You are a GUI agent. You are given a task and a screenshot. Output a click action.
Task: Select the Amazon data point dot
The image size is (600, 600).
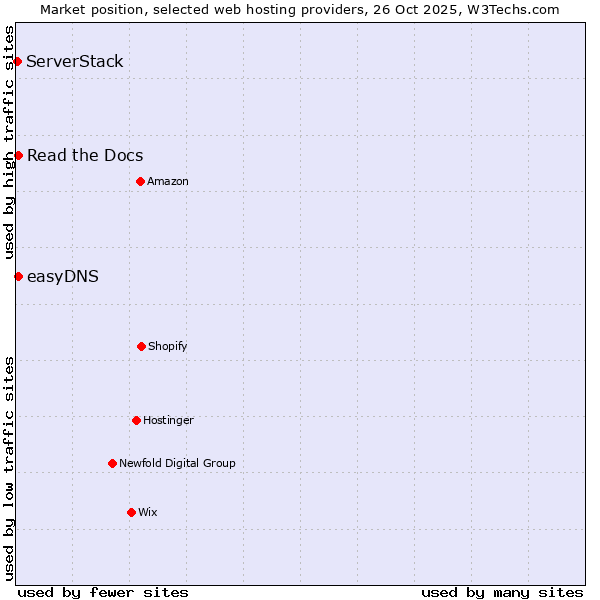pos(140,181)
